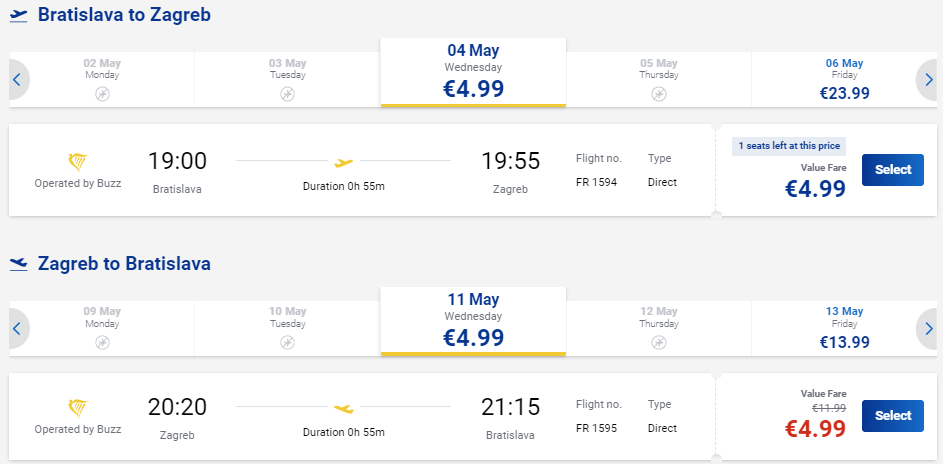
Task: Click the departing plane icon beside Bratislava to Zagreb
Action: tap(19, 15)
